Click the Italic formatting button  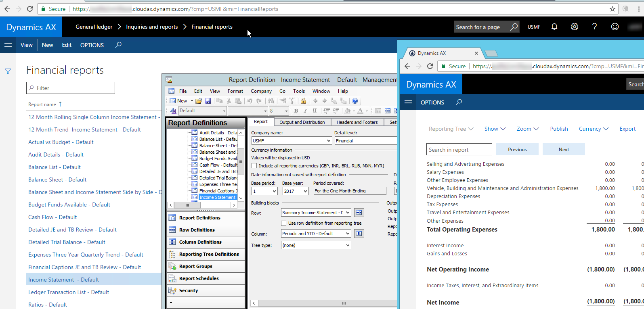coord(305,111)
